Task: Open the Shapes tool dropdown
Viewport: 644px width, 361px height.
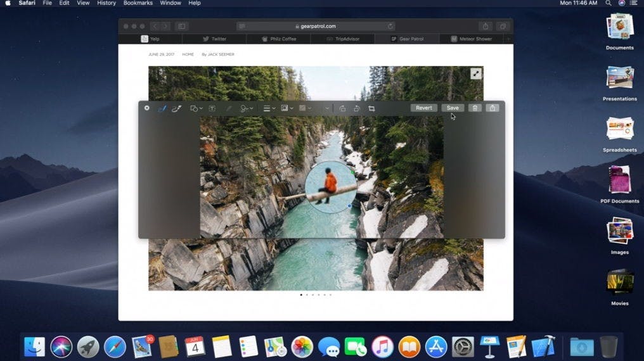Action: click(196, 108)
